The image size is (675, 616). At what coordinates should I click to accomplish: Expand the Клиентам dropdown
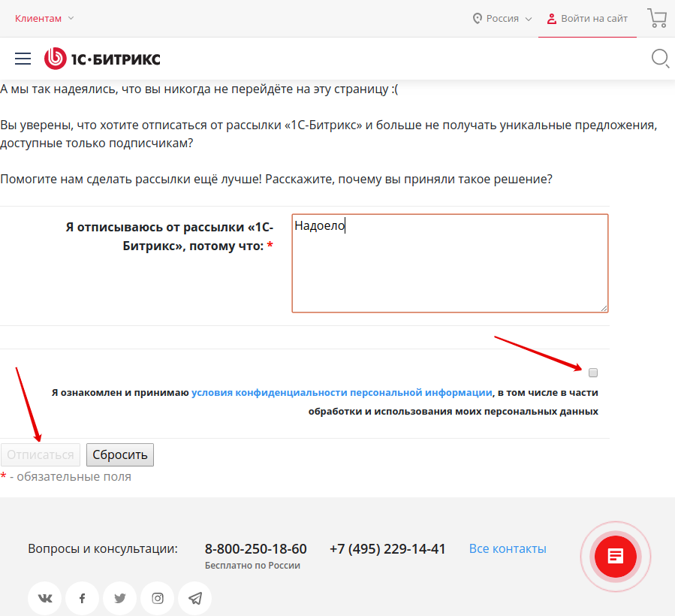pyautogui.click(x=44, y=19)
